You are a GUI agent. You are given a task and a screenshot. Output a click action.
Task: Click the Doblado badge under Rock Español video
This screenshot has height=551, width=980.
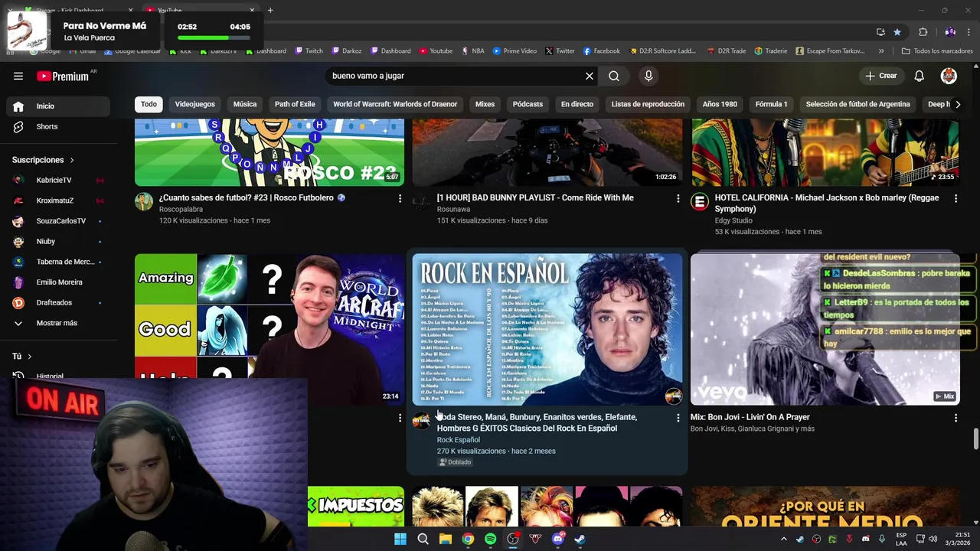[456, 462]
